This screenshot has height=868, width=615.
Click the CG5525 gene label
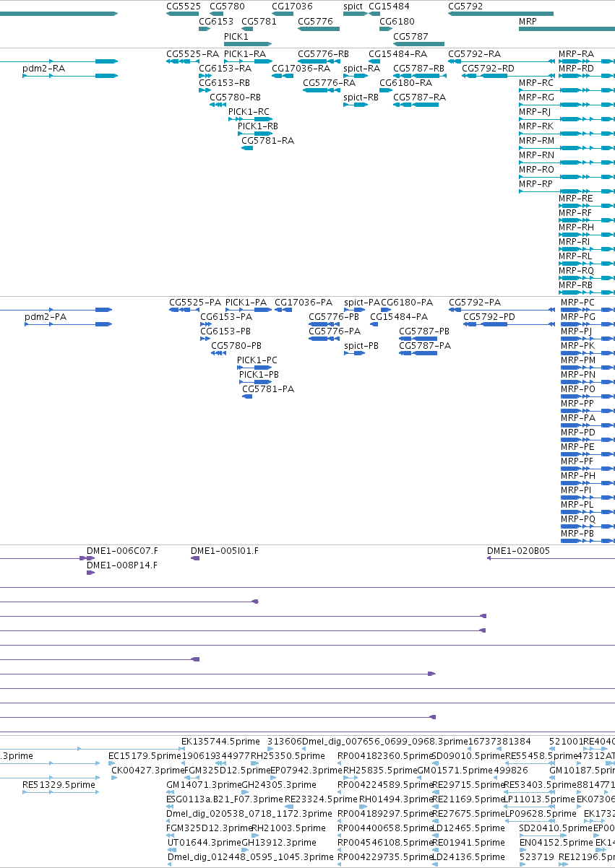click(x=184, y=6)
